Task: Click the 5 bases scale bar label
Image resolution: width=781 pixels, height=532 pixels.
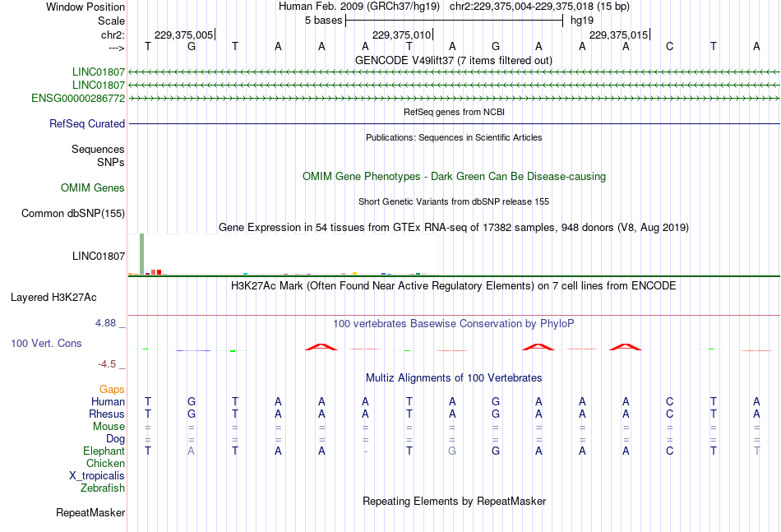Action: [324, 21]
